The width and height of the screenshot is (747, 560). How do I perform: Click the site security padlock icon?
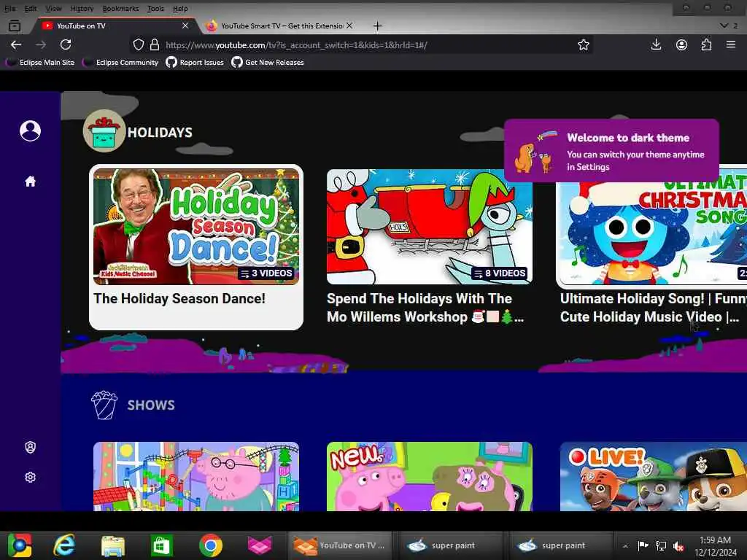[155, 44]
